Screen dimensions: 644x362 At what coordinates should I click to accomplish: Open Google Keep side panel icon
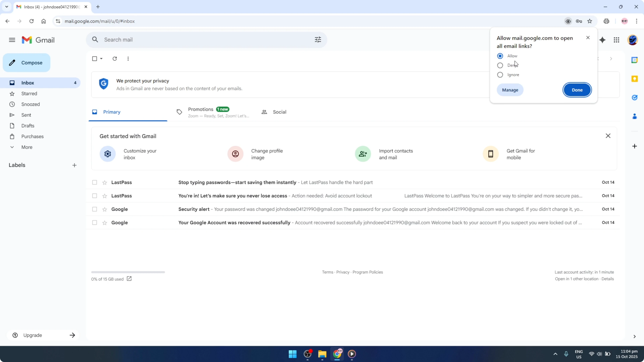[x=635, y=79]
